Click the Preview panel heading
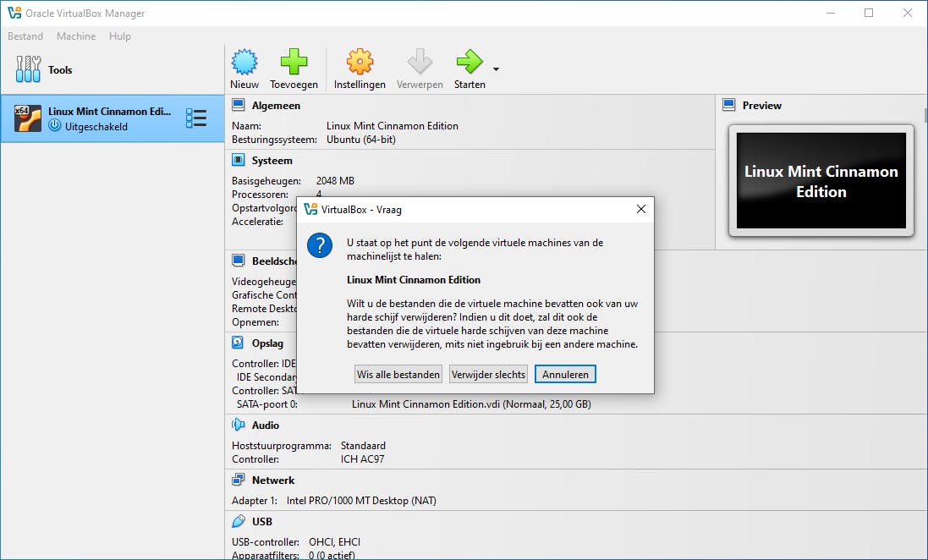Viewport: 928px width, 560px height. pyautogui.click(x=761, y=106)
